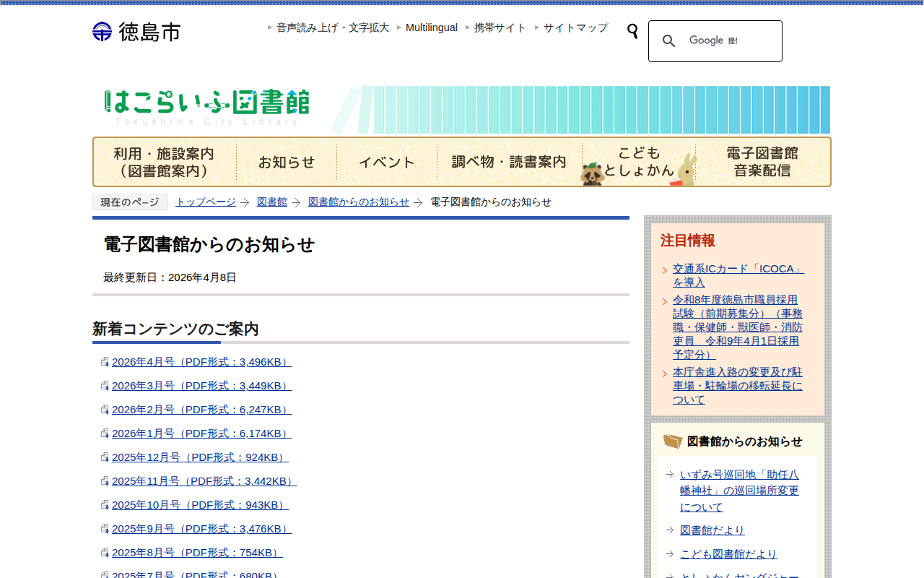This screenshot has width=924, height=578.
Task: Select the イベント navigation tab
Action: [x=387, y=163]
